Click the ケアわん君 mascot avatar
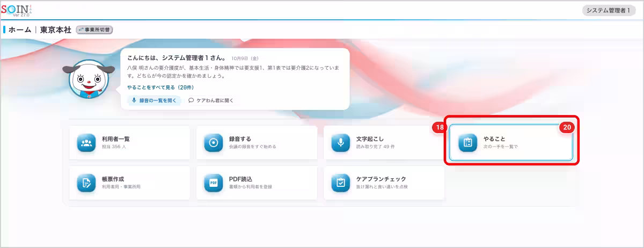 pyautogui.click(x=89, y=79)
